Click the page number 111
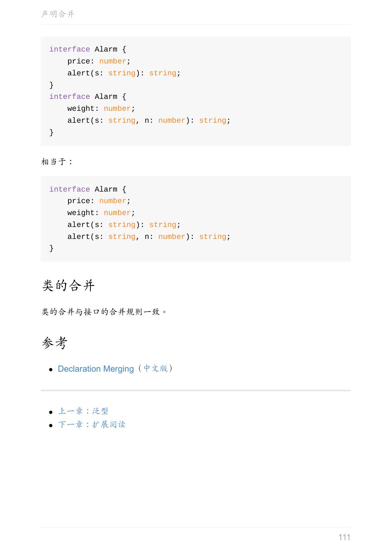 pos(344,537)
